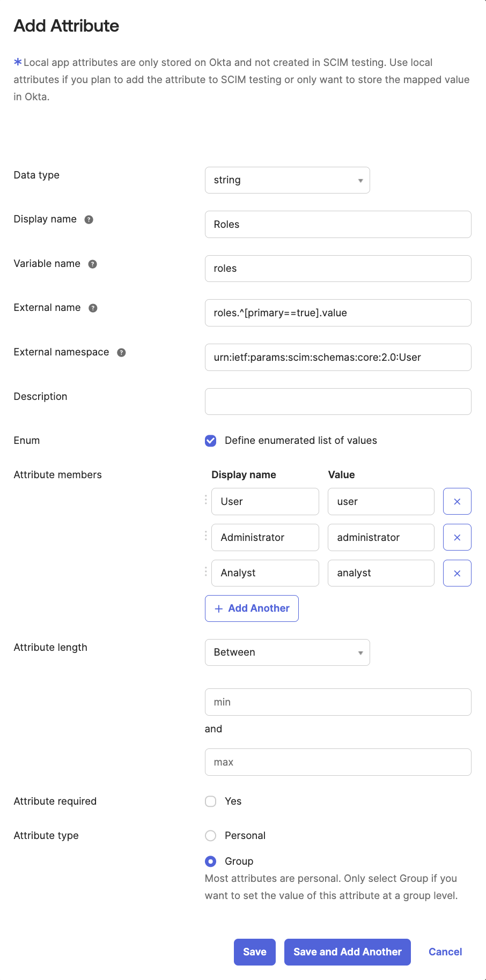The width and height of the screenshot is (486, 980).
Task: Delete the Administrator enum entry
Action: pos(457,537)
